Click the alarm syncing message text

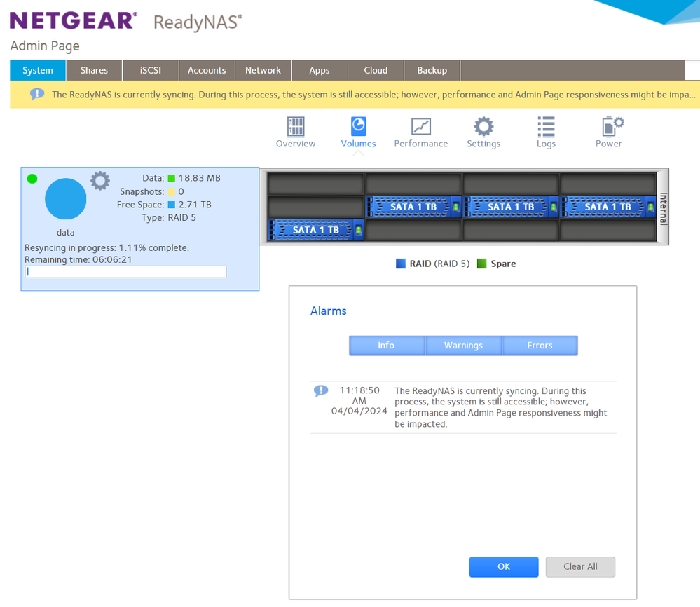[500, 407]
